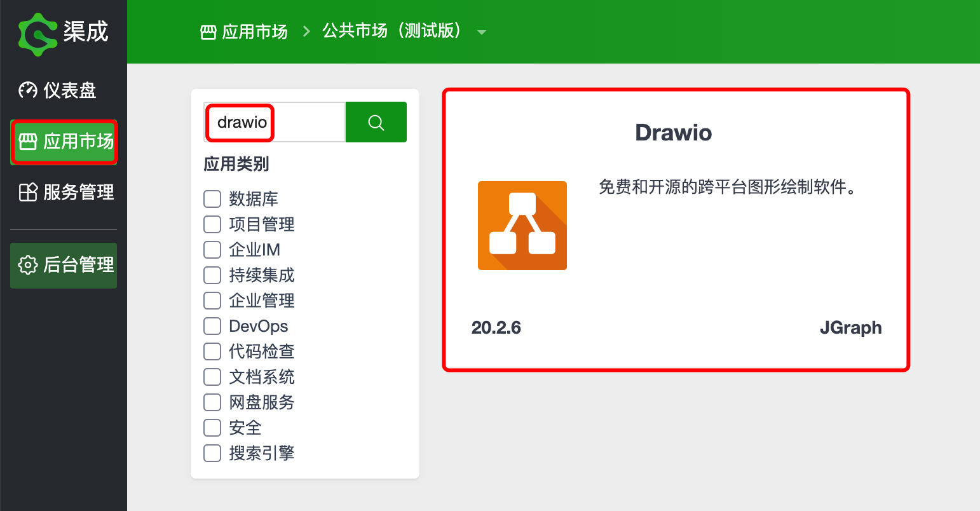Screen dimensions: 980x511
Task: Focus the search field containing drawio
Action: pyautogui.click(x=275, y=122)
